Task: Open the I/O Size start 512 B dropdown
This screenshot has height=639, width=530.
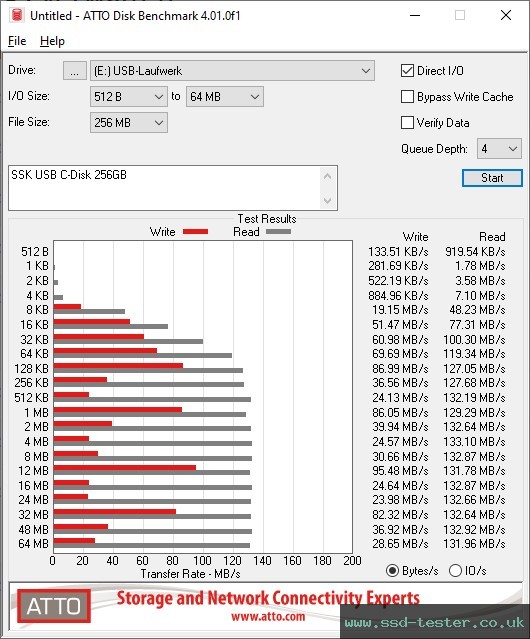Action: [129, 97]
